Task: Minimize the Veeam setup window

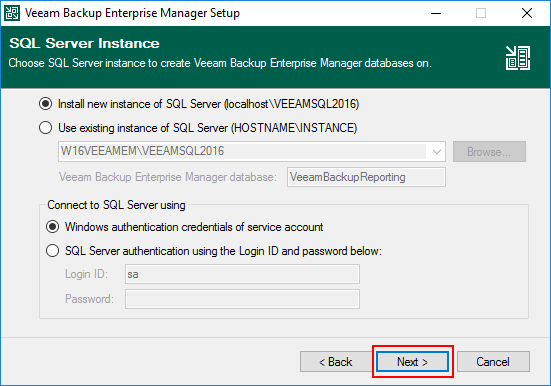Action: click(436, 13)
